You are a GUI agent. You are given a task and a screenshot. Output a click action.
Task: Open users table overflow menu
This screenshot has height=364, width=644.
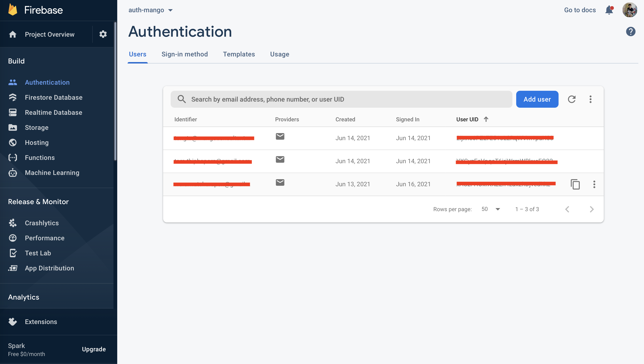click(590, 99)
